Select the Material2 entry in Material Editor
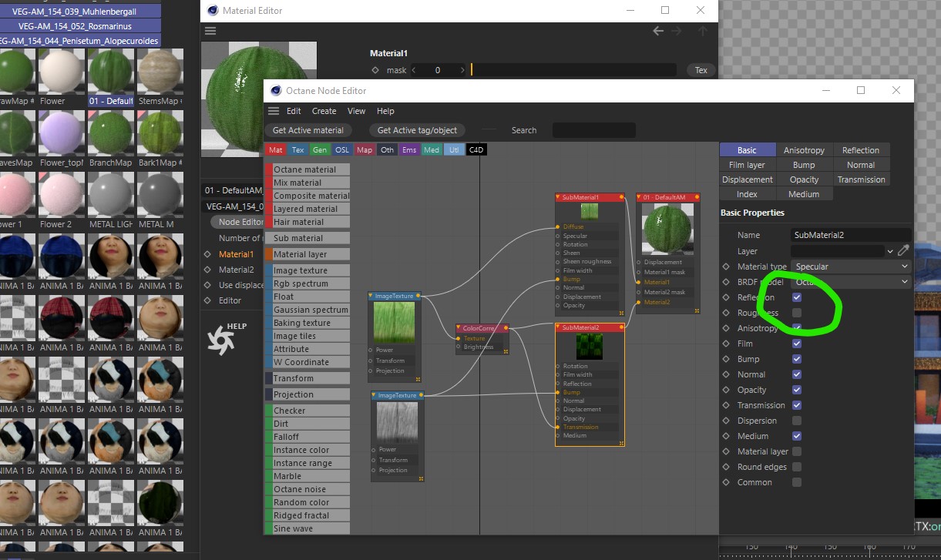The height and width of the screenshot is (560, 941). (236, 270)
